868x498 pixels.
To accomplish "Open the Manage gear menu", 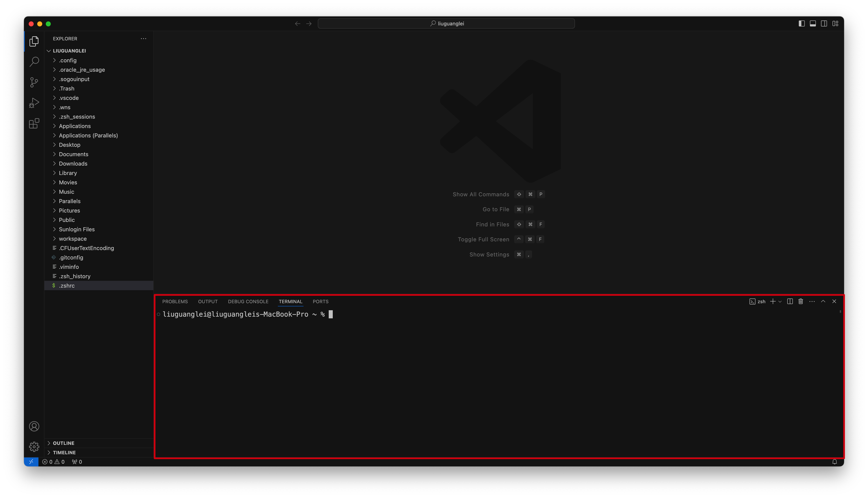I will [x=34, y=447].
